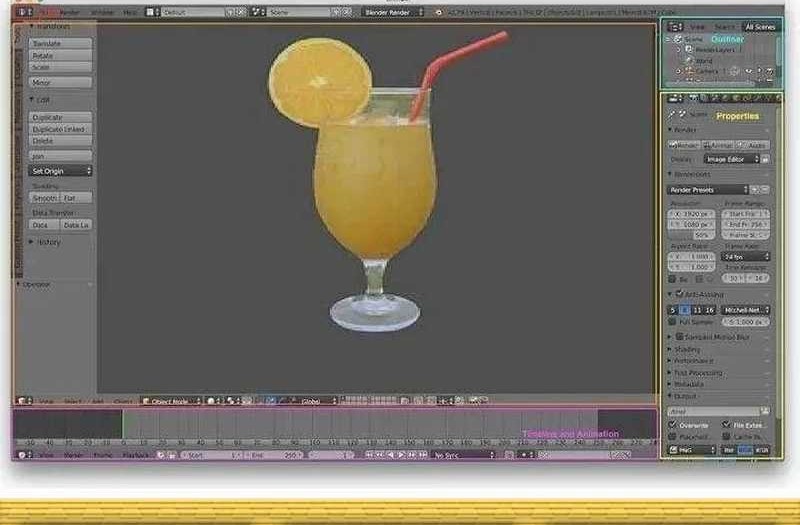
Task: Click the output folder browse icon
Action: click(764, 411)
